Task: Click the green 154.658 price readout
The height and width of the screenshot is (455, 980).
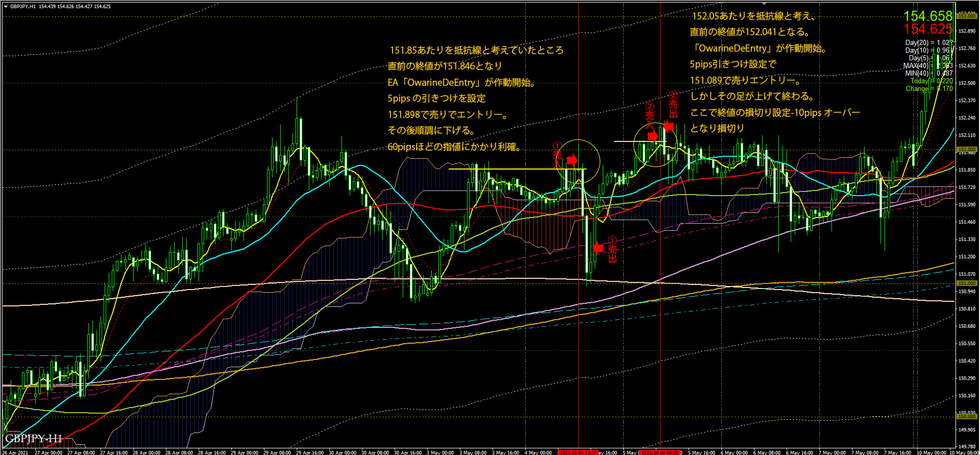Action: coord(928,16)
